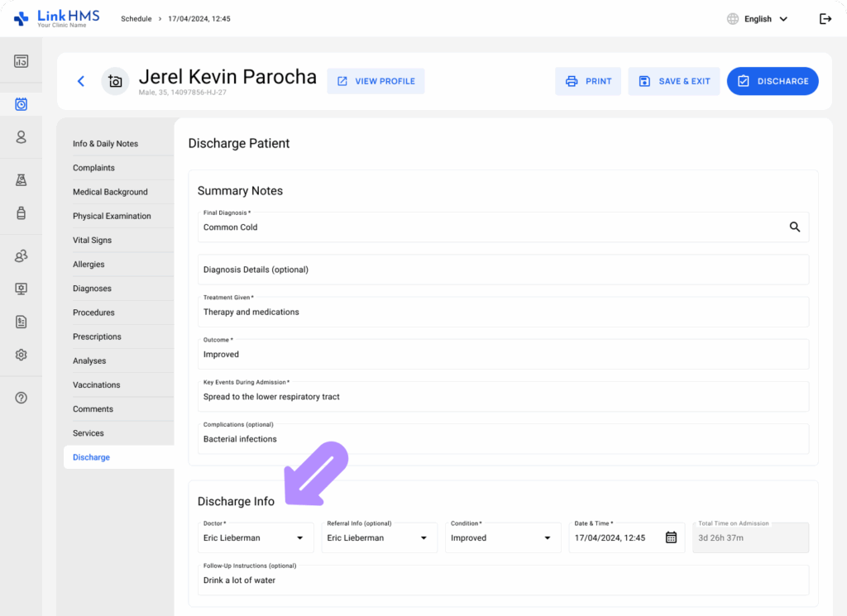Click the report checklist sidebar icon

point(21,322)
